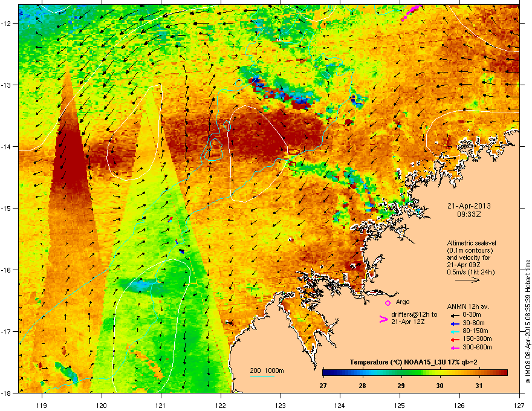This screenshot has width=532, height=411.
Task: Click the time text 09:33Z
Action: (469, 215)
